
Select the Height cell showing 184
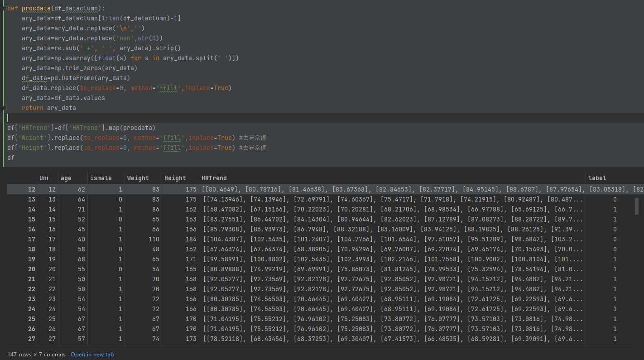click(191, 239)
